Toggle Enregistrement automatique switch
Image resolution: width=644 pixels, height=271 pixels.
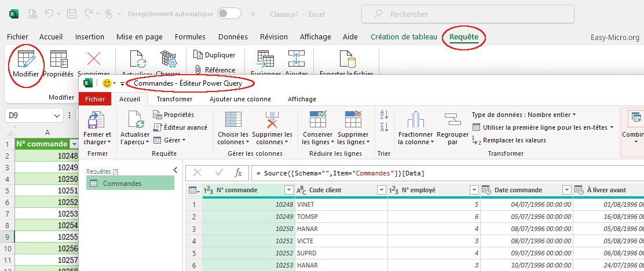[x=229, y=14]
